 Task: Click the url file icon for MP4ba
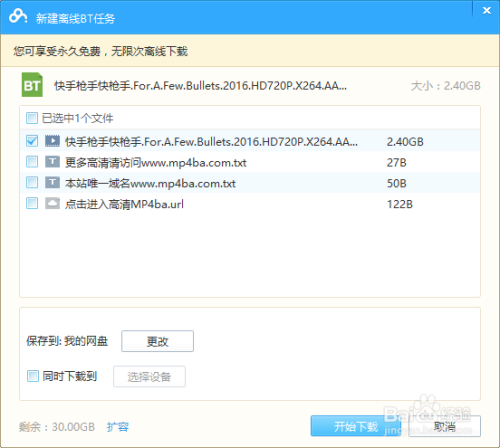52,203
